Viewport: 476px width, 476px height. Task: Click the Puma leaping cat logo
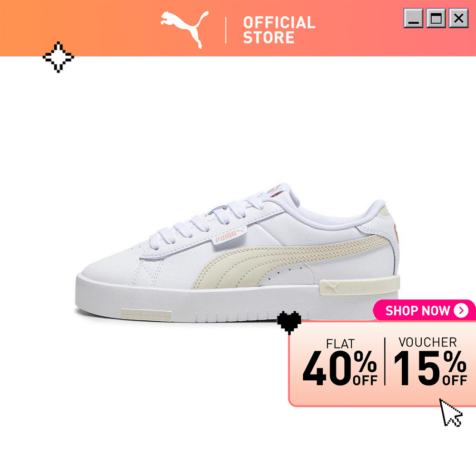point(185,29)
